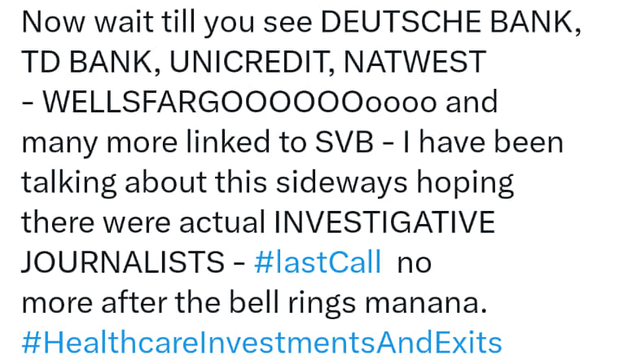
Task: Click the phrase 'more after the'
Action: point(121,303)
